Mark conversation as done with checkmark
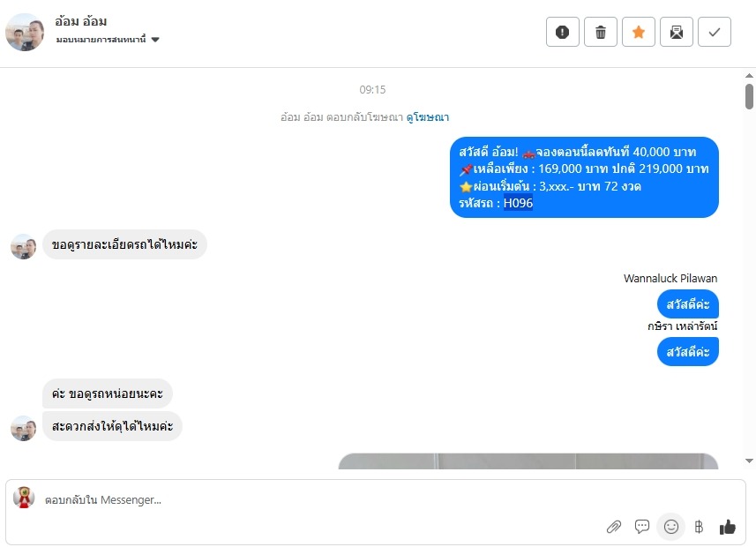 pos(715,32)
